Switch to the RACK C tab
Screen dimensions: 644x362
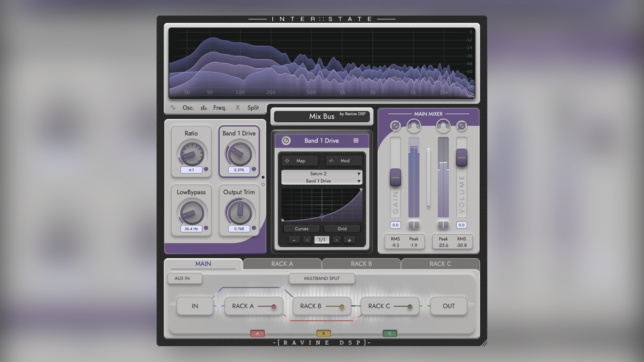[x=440, y=264]
